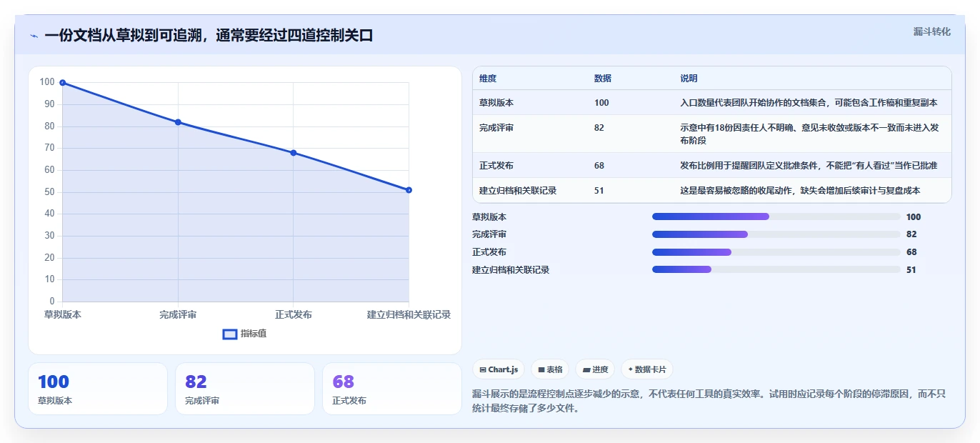Open the 68 正式发布 stat card
The width and height of the screenshot is (980, 443).
[x=392, y=389]
